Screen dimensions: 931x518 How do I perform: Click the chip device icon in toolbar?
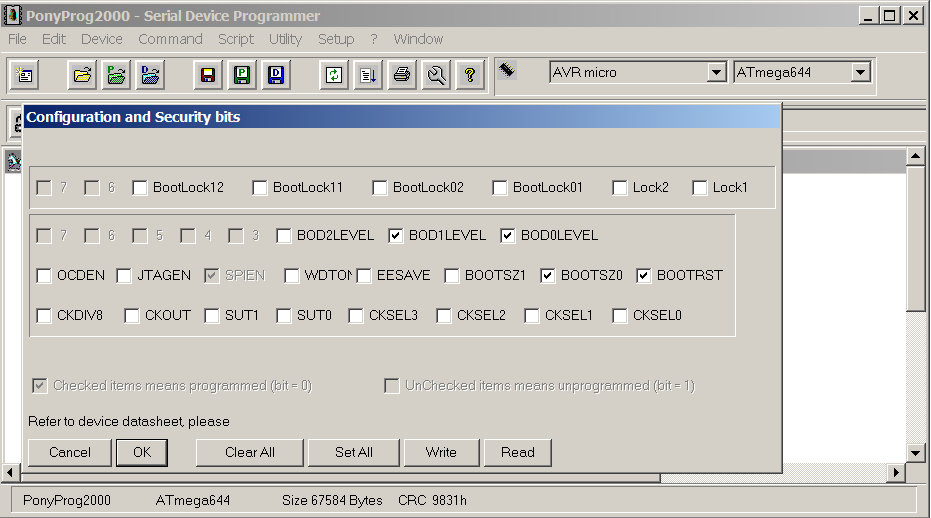coord(506,70)
